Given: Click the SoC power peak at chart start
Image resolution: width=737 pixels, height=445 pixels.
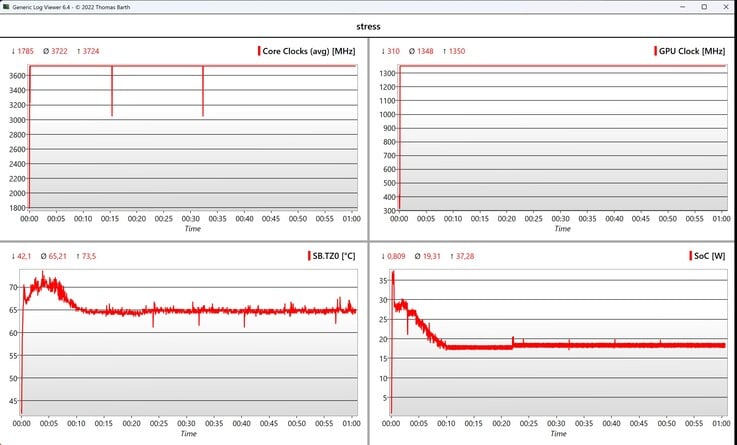Looking at the screenshot, I should [x=393, y=273].
